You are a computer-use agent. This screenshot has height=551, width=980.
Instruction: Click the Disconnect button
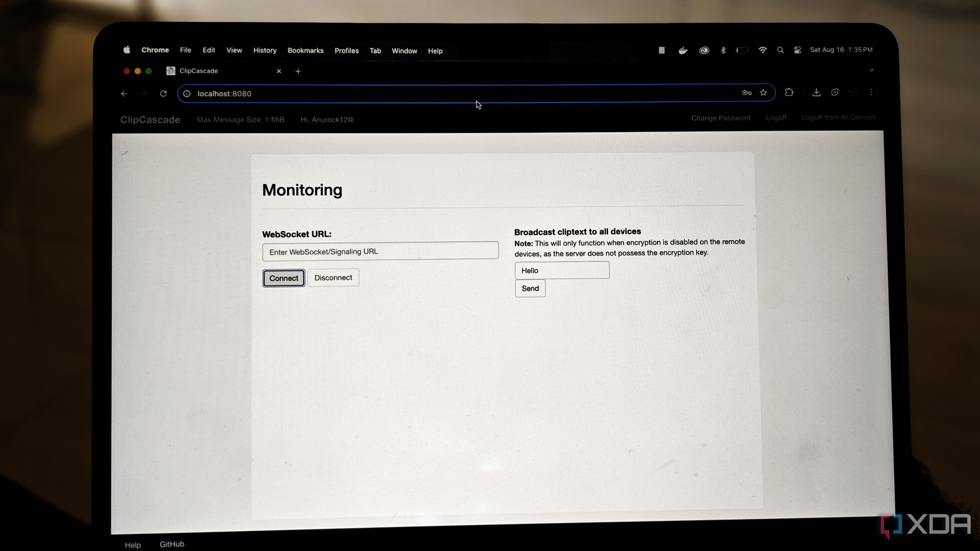pos(333,278)
